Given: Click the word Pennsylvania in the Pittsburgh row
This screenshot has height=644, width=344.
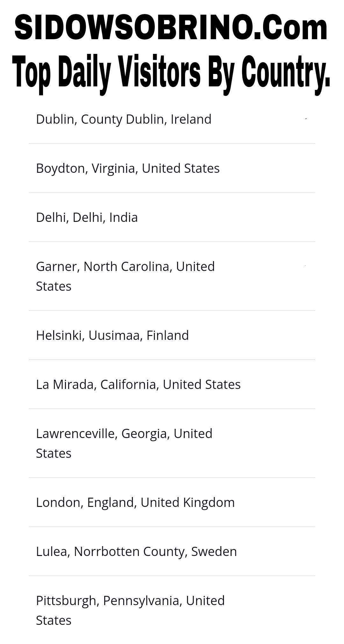Looking at the screenshot, I should 142,601.
